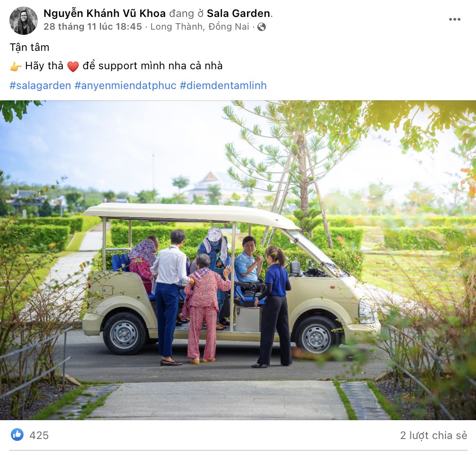The image size is (476, 455).
Task: Open the Long Thành, Đồng Nai location
Action: pyautogui.click(x=200, y=27)
